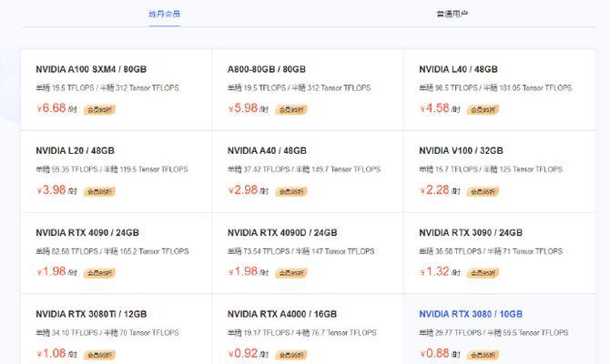Viewport: 610px width, 364px height.
Task: Click the L40 spec line 单精 90.5 TFLOPS
Action: tap(448, 88)
